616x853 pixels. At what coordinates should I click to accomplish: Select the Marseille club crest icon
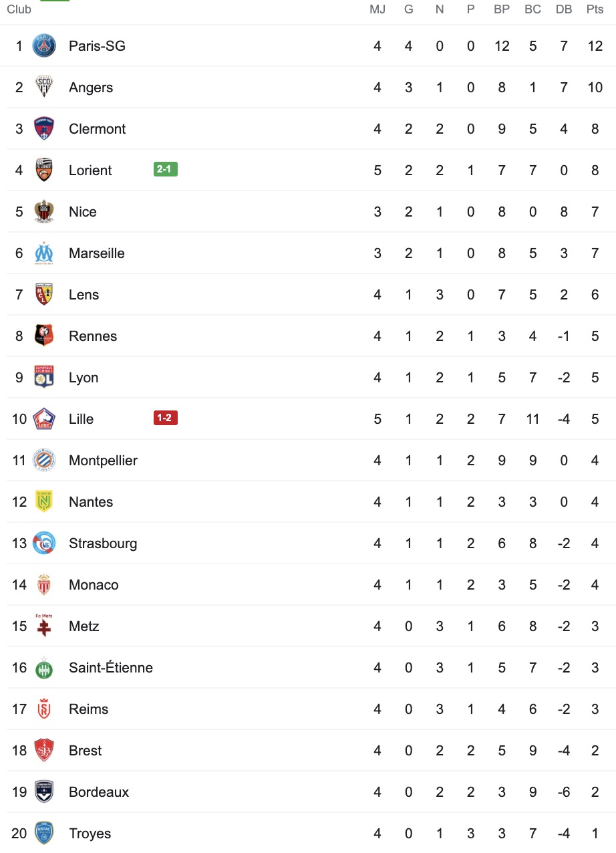click(x=44, y=253)
